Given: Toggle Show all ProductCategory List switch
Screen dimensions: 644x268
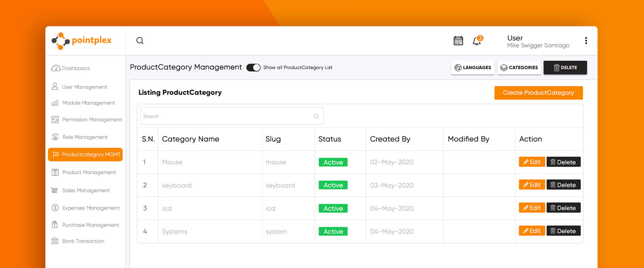Looking at the screenshot, I should coord(253,68).
